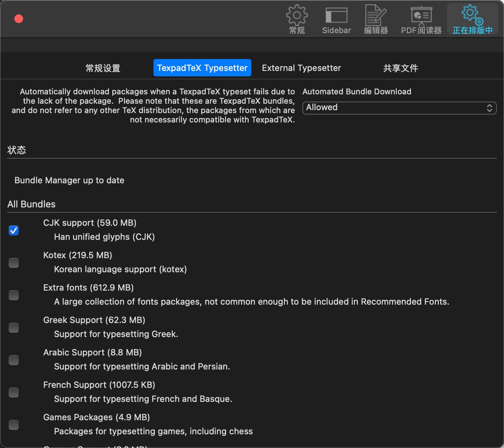
Task: Click the 'Games Packages (4.9 MB)' bundle title
Action: [x=96, y=417]
